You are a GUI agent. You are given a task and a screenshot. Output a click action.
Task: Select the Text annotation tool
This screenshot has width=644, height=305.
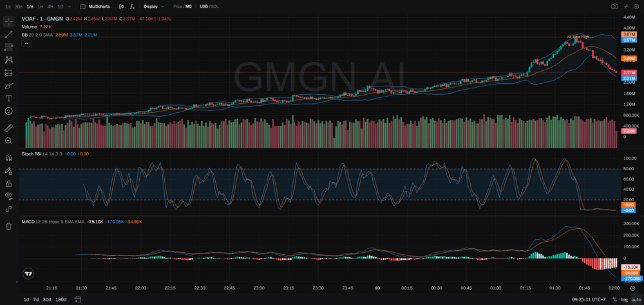pos(8,98)
